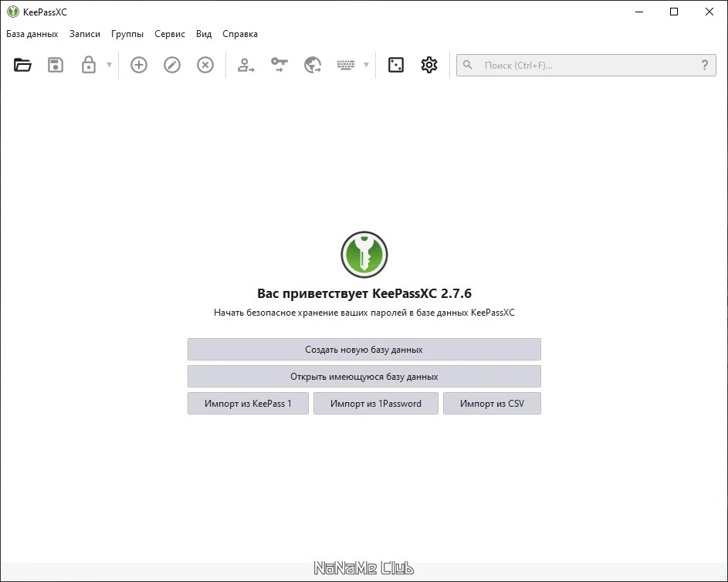Viewport: 728px width, 582px height.
Task: Open the Справка menu
Action: (x=240, y=34)
